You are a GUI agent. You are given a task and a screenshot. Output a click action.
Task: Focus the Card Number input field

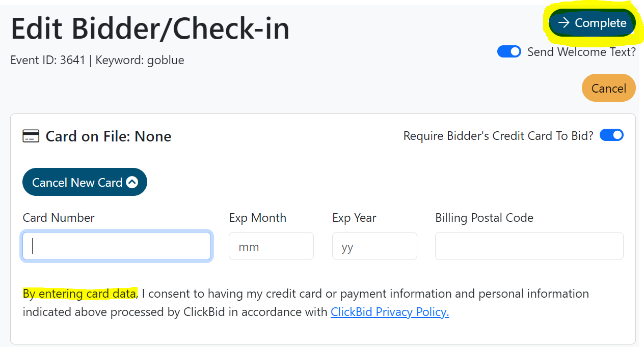tap(116, 246)
